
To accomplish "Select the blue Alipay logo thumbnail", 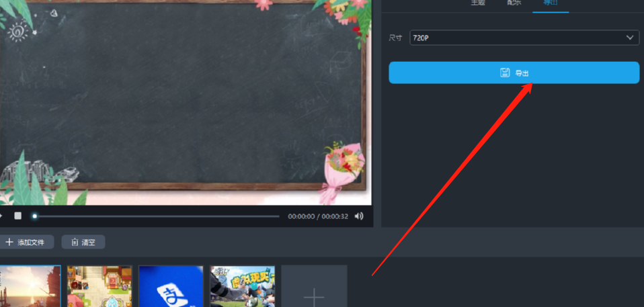I will click(x=171, y=286).
